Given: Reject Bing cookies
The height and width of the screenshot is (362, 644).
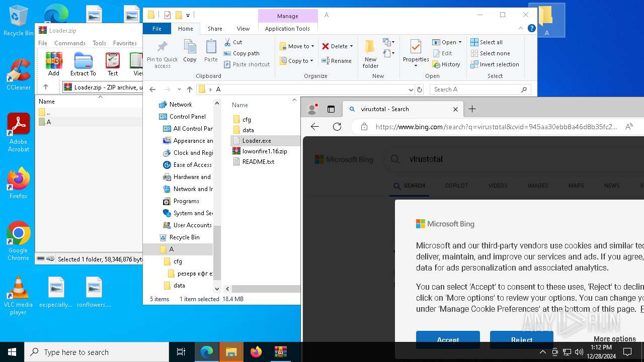Looking at the screenshot, I should (522, 340).
